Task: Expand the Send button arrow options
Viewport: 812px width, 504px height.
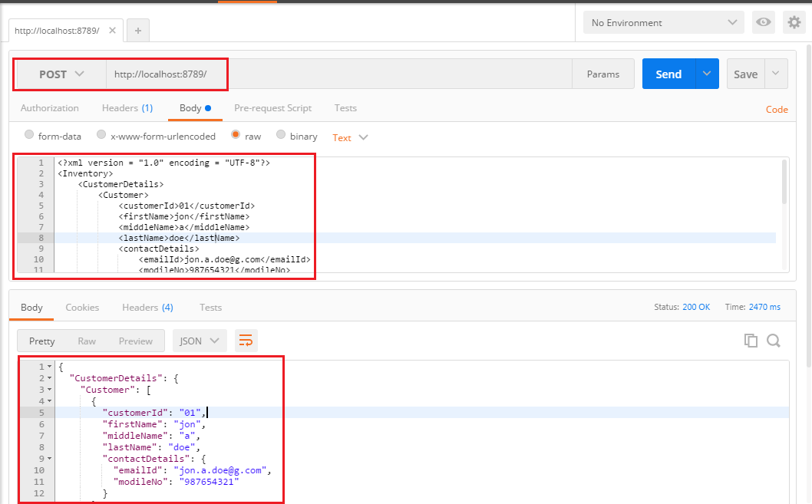Action: (707, 74)
